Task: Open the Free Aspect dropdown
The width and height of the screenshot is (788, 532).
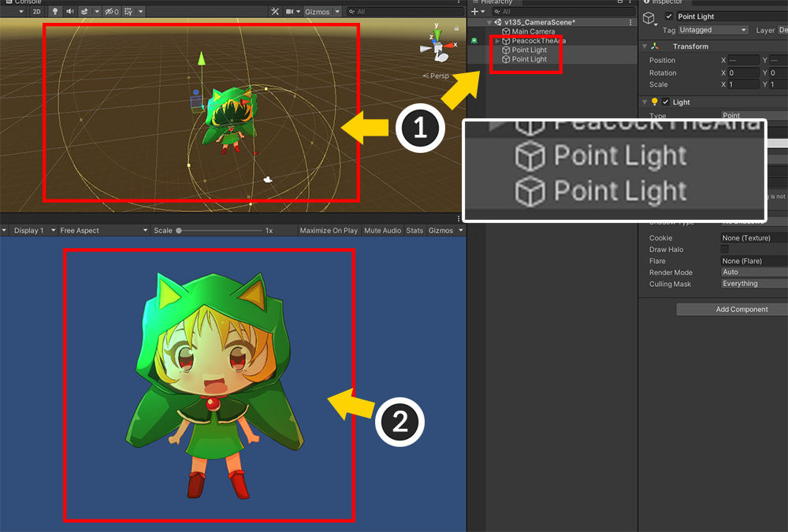Action: coord(104,230)
